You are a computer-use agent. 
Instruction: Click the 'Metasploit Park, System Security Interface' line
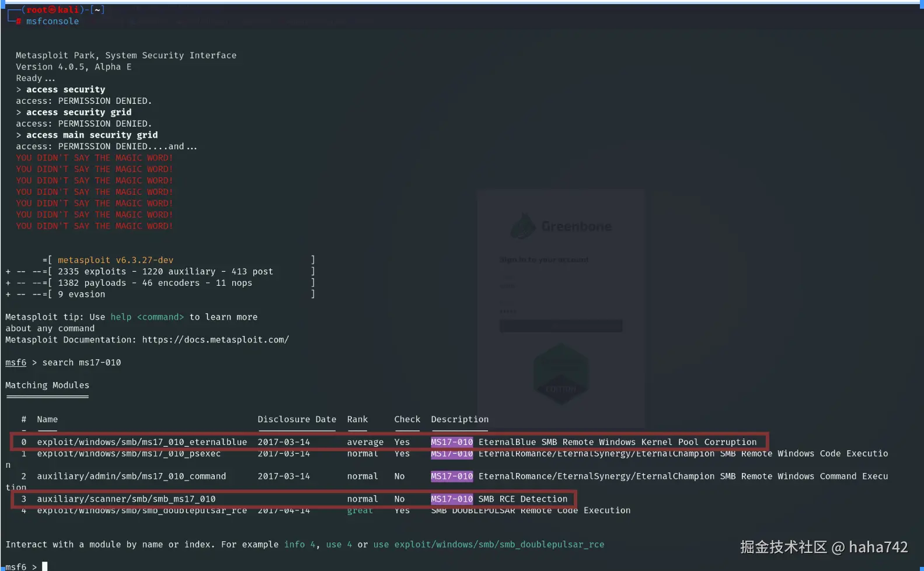pyautogui.click(x=126, y=55)
